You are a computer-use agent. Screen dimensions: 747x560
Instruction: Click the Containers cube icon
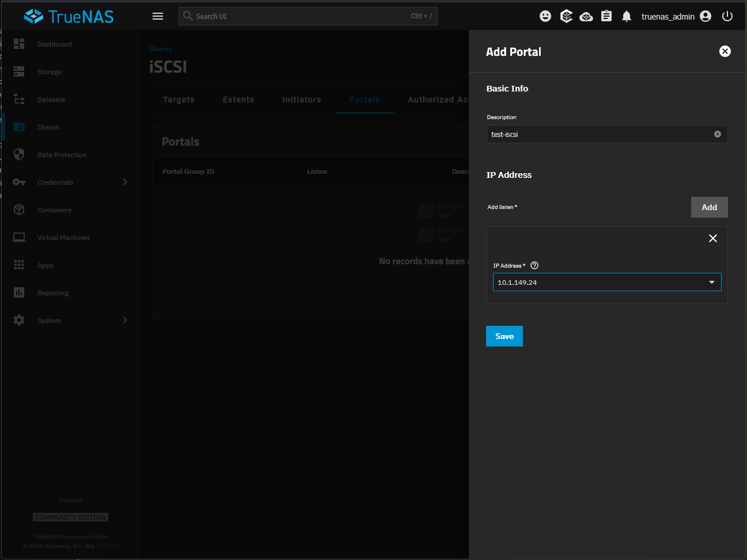click(19, 209)
